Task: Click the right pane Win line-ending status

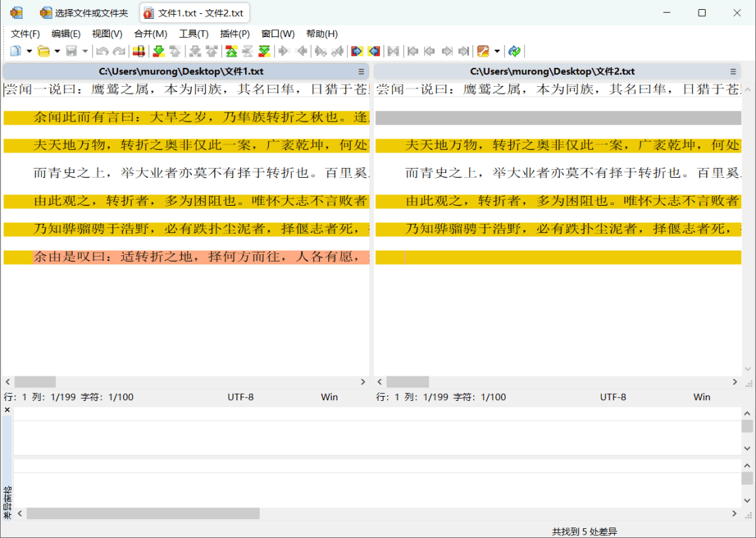Action: 702,397
